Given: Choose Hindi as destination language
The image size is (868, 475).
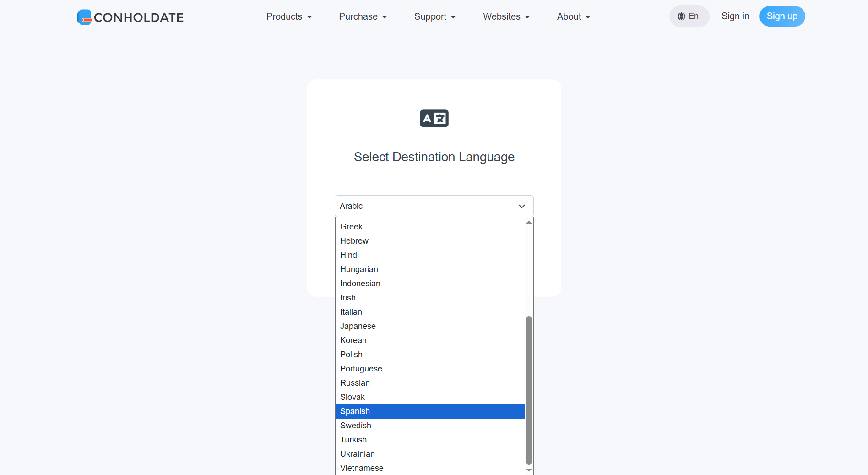Looking at the screenshot, I should click(430, 255).
